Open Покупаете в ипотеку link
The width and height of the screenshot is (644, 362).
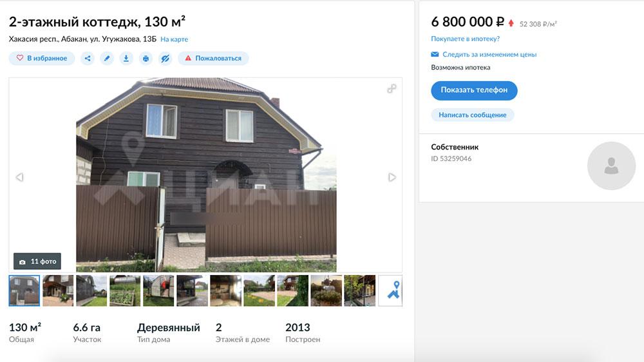[x=466, y=39]
